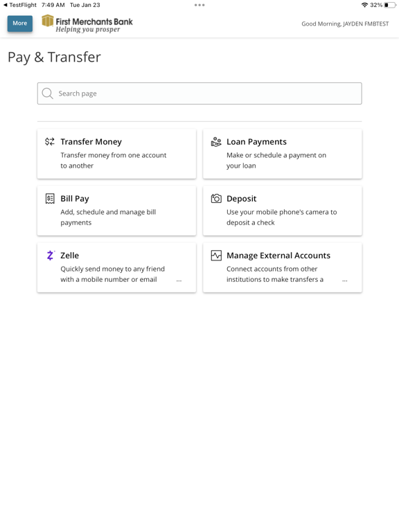Open the Manage External Accounts heading
The width and height of the screenshot is (399, 532).
(278, 255)
